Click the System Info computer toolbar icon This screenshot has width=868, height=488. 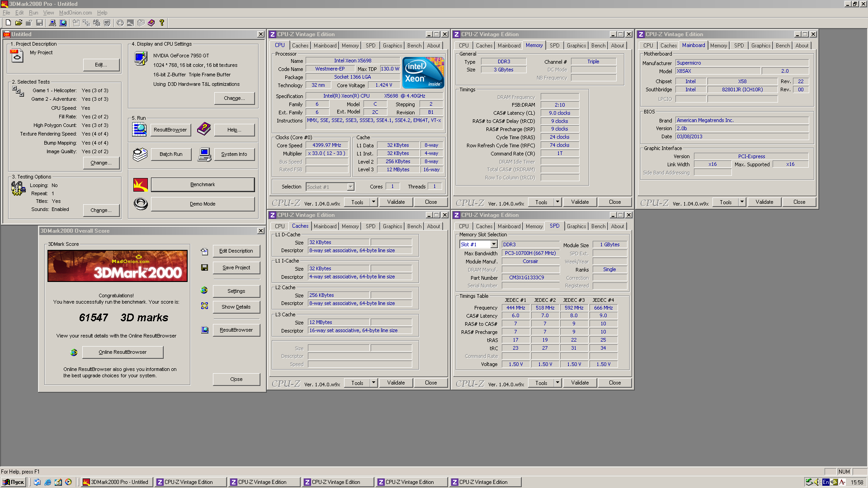coord(52,23)
